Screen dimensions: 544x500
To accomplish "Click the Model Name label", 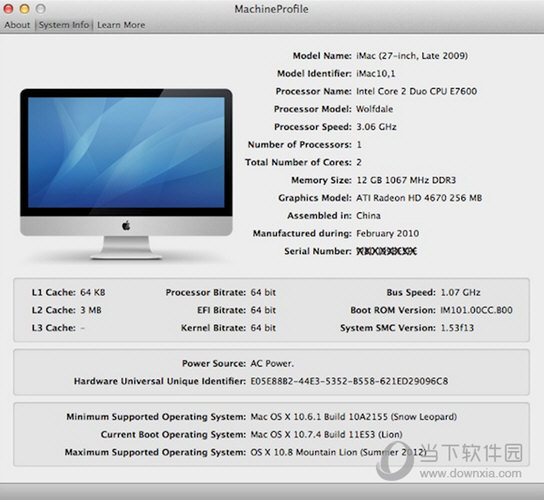I will click(322, 56).
